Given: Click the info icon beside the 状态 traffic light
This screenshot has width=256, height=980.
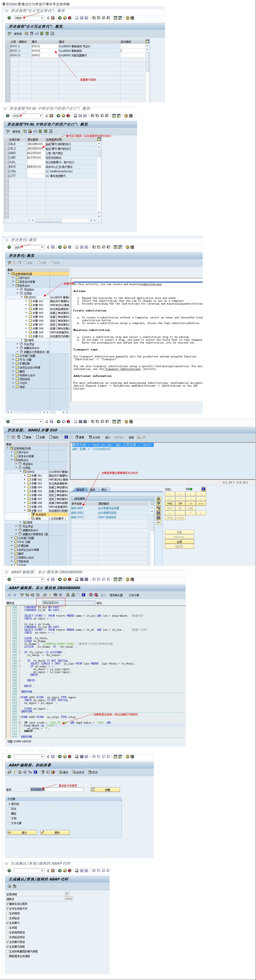Looking at the screenshot, I should click(x=203, y=489).
